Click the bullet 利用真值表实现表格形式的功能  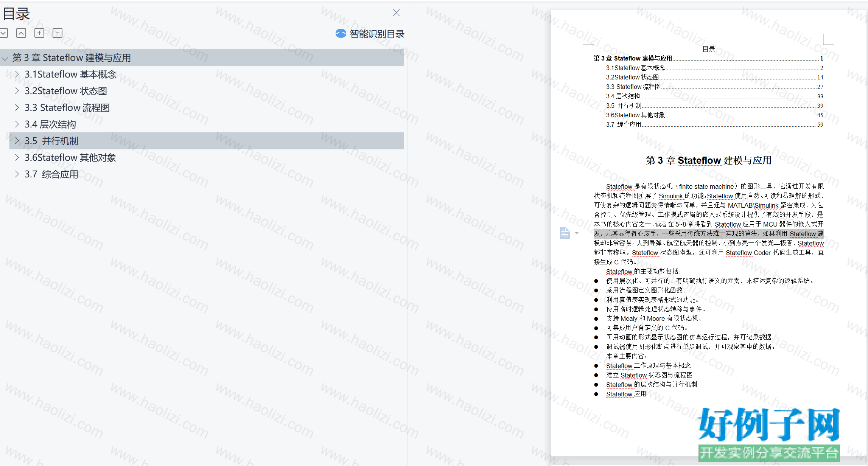click(x=653, y=300)
